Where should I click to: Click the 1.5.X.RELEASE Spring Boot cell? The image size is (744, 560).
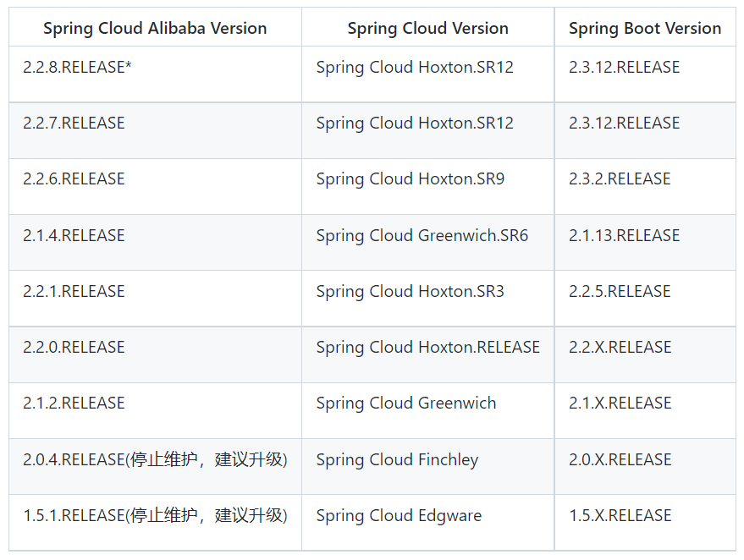[x=645, y=523]
